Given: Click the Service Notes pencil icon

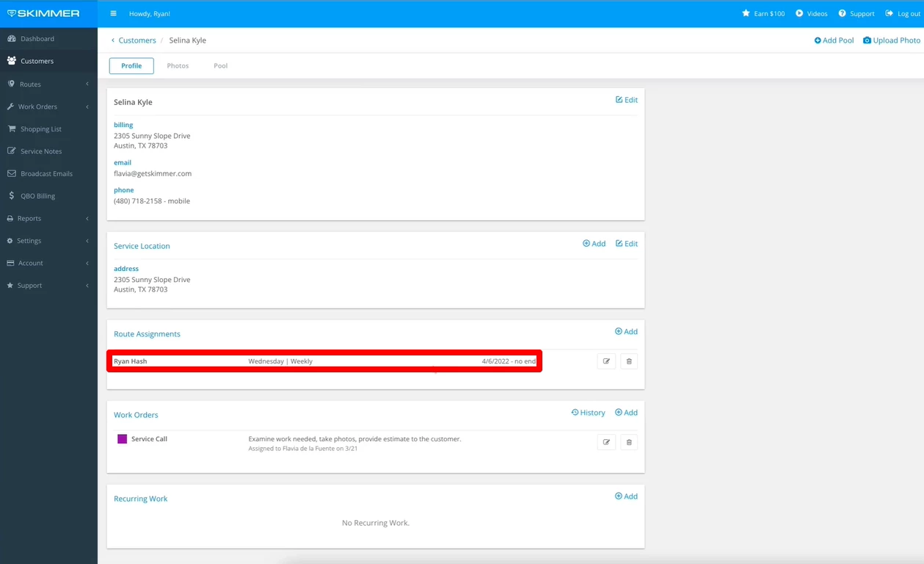Looking at the screenshot, I should (x=12, y=151).
